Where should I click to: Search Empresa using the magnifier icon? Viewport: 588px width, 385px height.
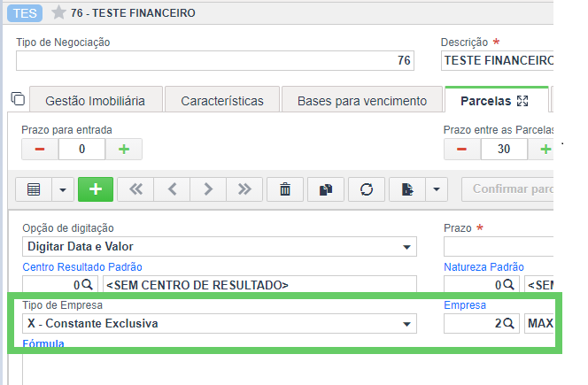point(508,324)
